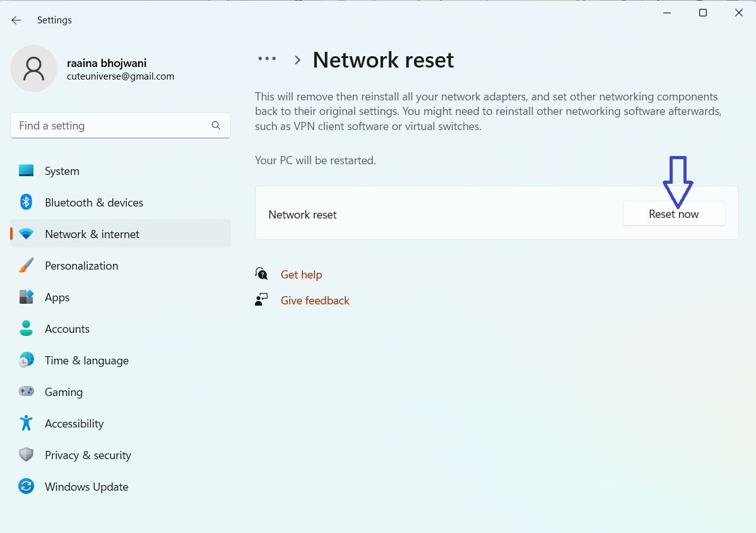Screen dimensions: 756x533
Task: Navigate to Time & language
Action: [x=86, y=361]
